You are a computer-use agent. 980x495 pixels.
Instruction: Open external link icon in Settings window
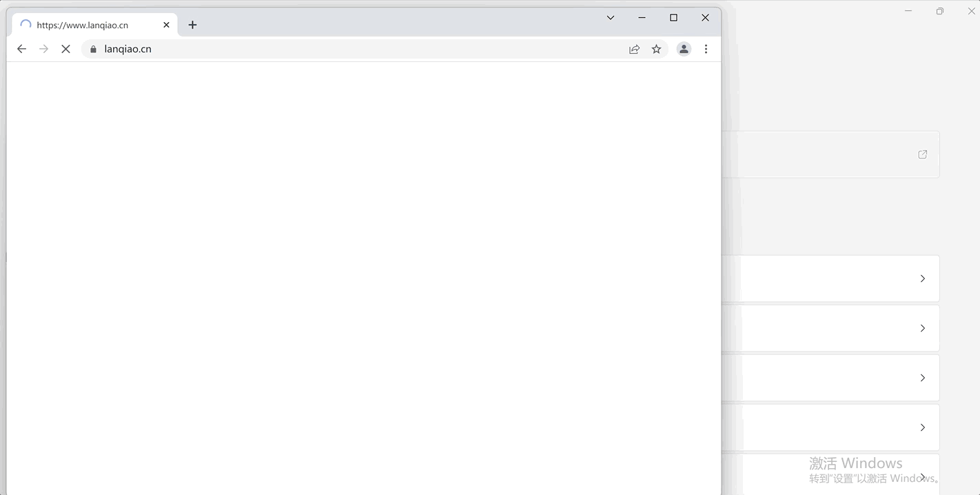923,154
